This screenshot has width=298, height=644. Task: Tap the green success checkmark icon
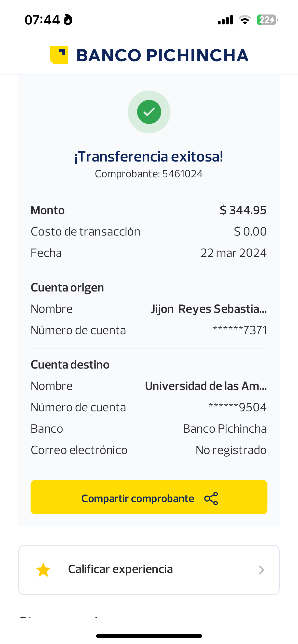point(149,112)
